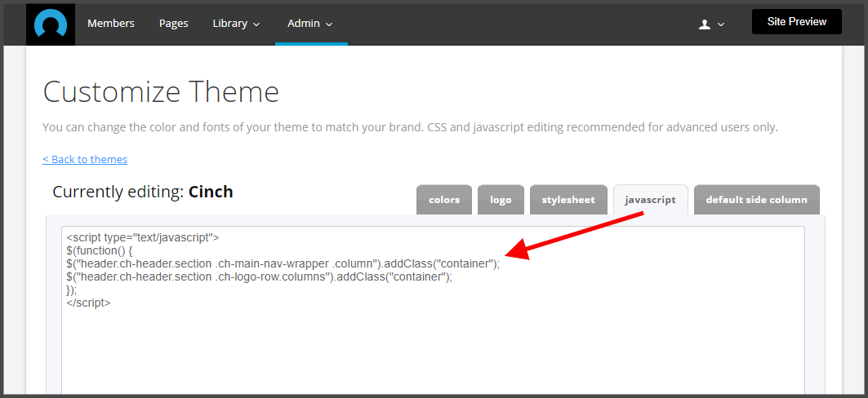868x398 pixels.
Task: Switch to the colors tab
Action: (444, 200)
